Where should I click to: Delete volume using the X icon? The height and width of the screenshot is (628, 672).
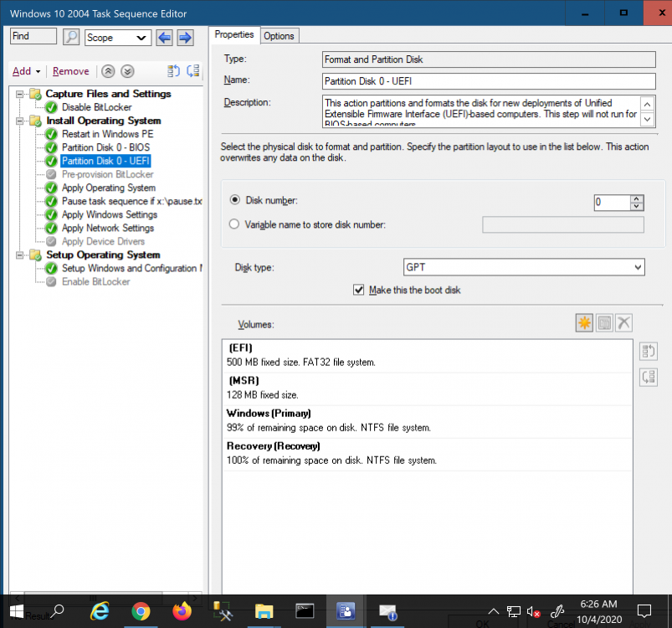point(623,323)
